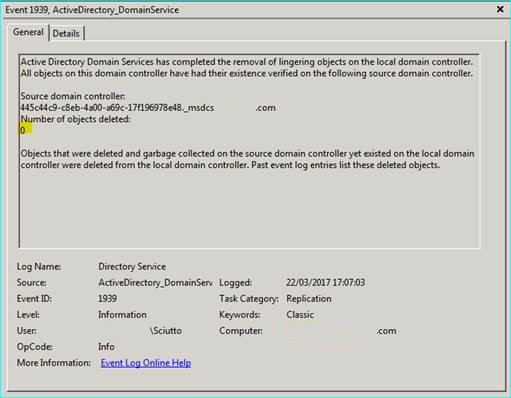
Task: Click the highlighted objects deleted value 0
Action: pos(23,130)
